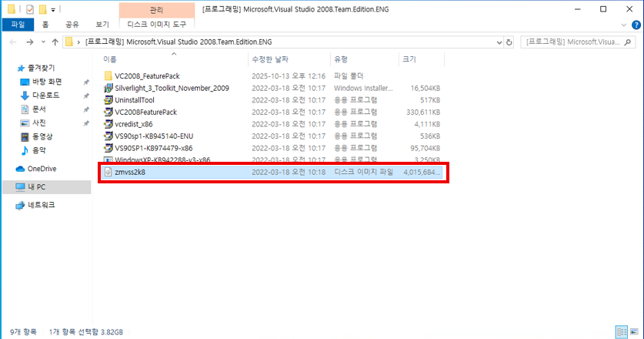This screenshot has height=339, width=644.
Task: Expand the ribbon with the chevron
Action: pyautogui.click(x=622, y=25)
